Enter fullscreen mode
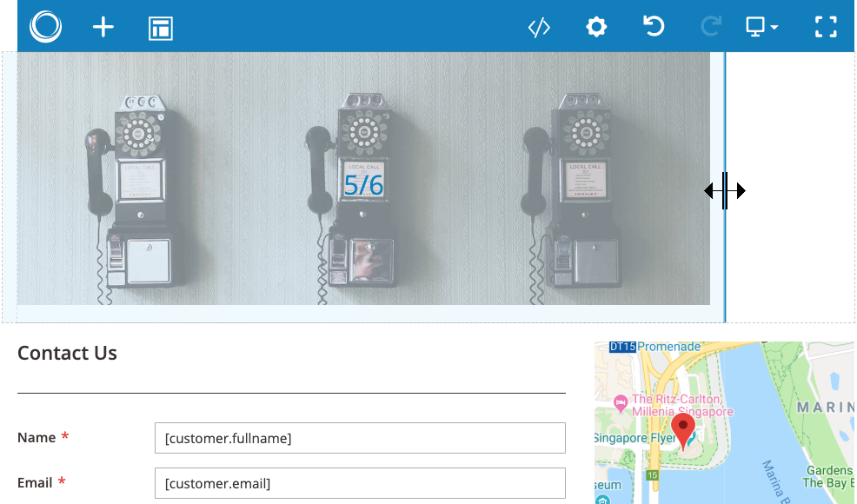 (825, 27)
